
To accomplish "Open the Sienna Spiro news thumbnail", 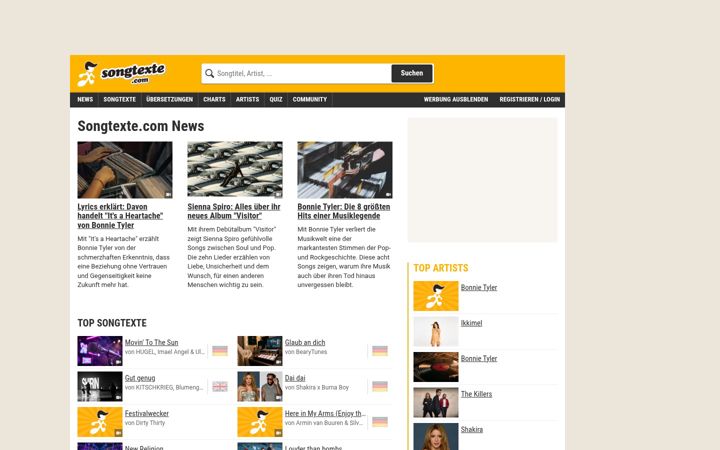I will tap(235, 170).
